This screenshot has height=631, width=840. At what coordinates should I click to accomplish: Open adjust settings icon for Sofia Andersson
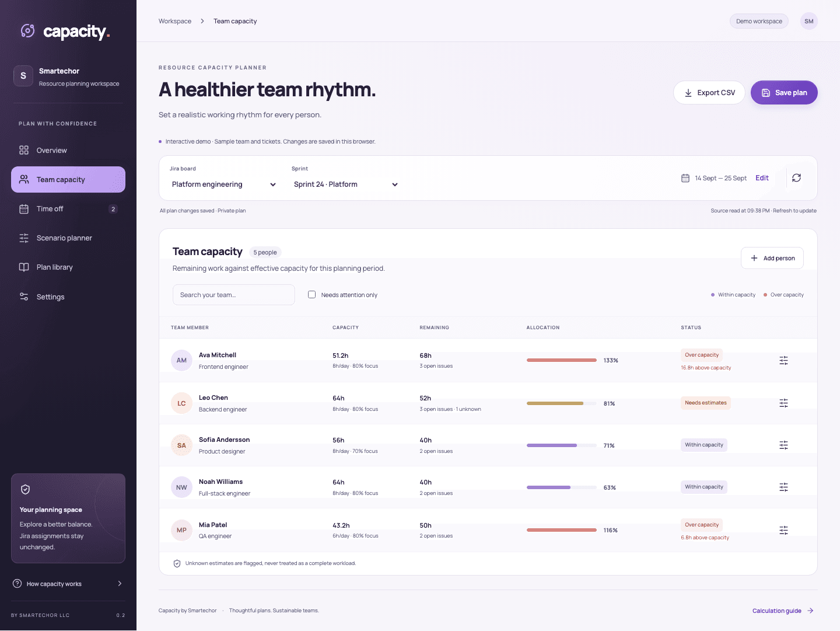coord(783,445)
